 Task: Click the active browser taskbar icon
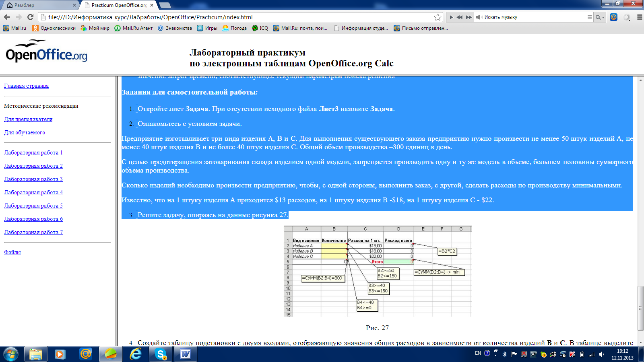[110, 354]
